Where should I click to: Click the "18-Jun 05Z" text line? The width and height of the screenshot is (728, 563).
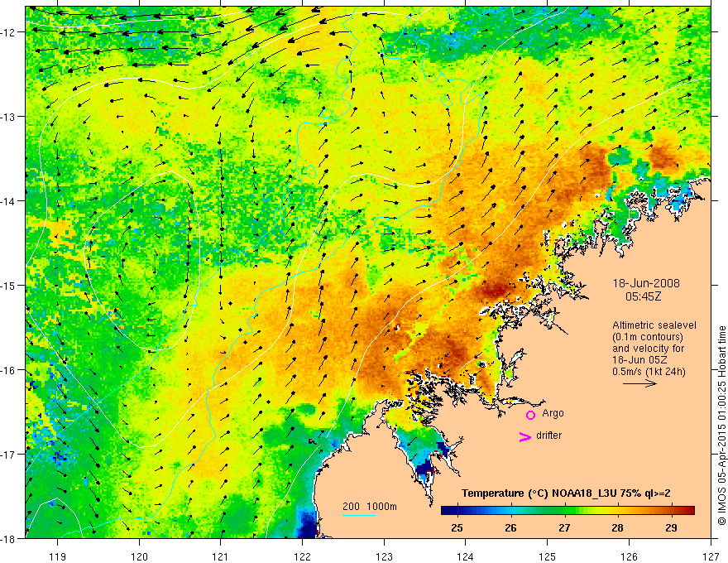(639, 360)
